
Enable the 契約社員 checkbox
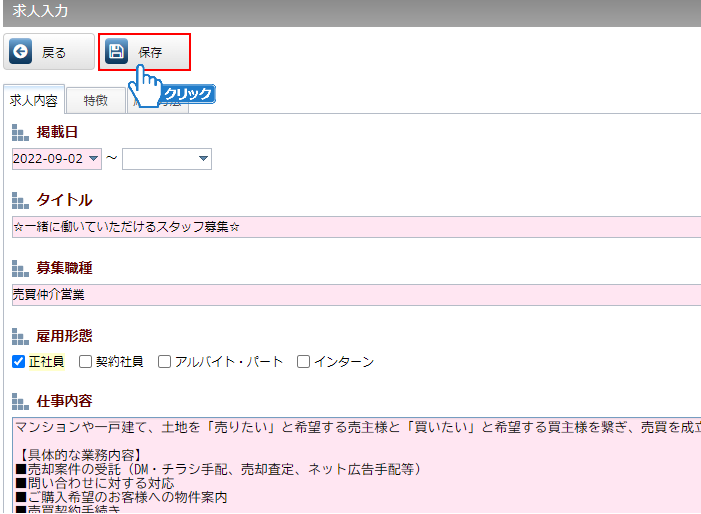(86, 362)
